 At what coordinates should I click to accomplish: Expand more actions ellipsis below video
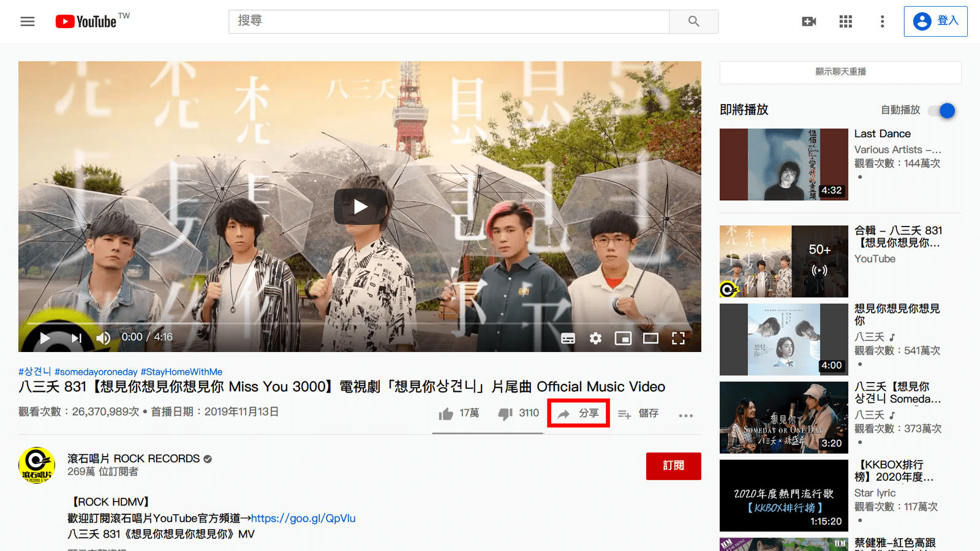pyautogui.click(x=685, y=415)
